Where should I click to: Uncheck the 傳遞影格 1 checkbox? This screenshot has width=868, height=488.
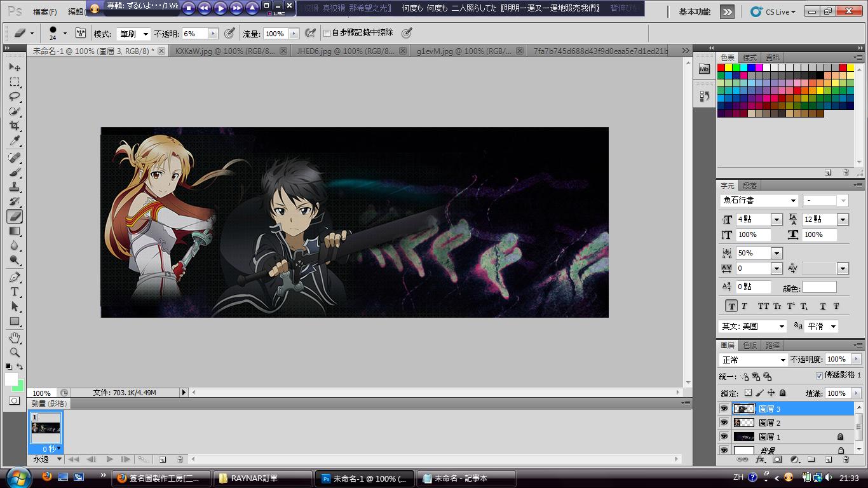[818, 376]
